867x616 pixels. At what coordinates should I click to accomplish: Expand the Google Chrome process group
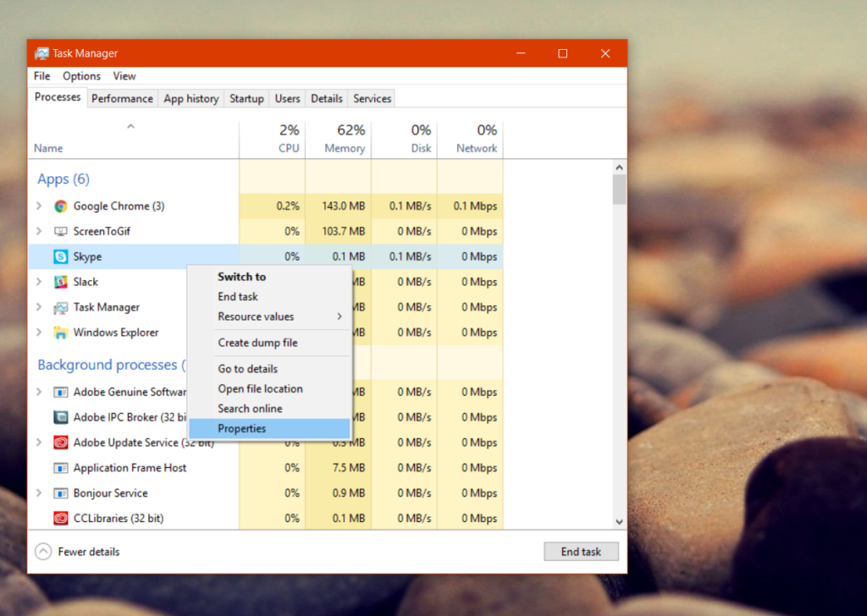coord(39,206)
